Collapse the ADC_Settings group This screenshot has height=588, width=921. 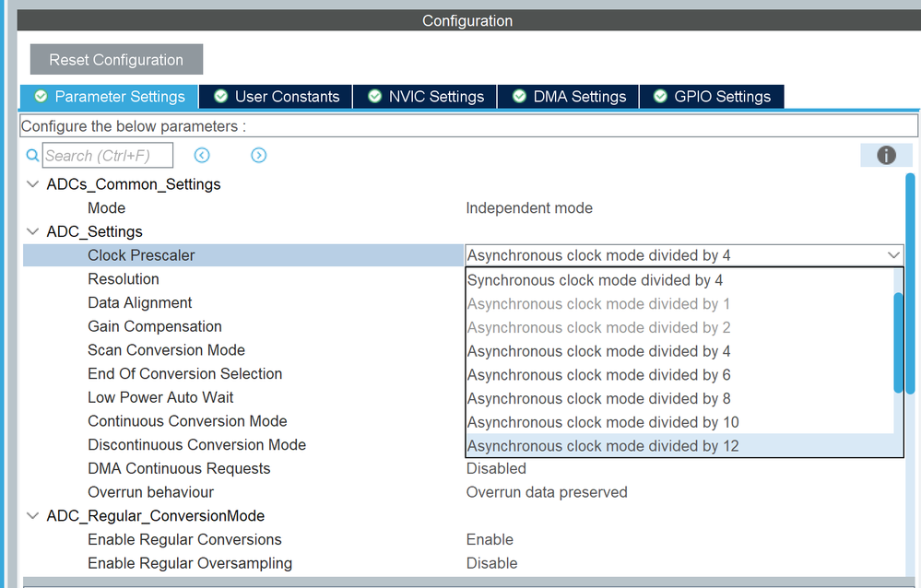(x=33, y=232)
